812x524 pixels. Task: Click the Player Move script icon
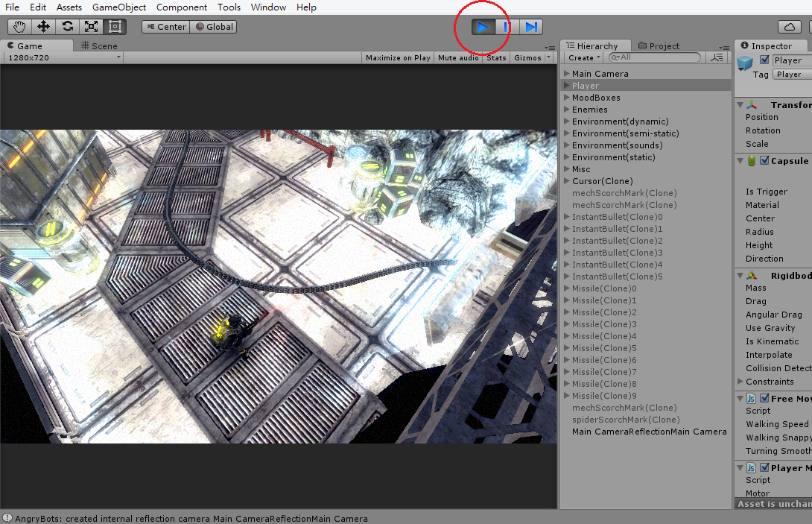click(752, 468)
